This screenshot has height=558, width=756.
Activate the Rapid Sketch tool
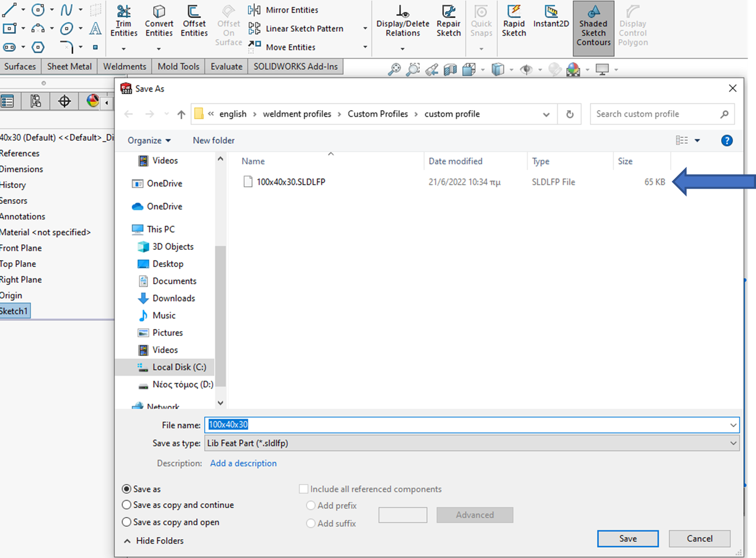(514, 21)
